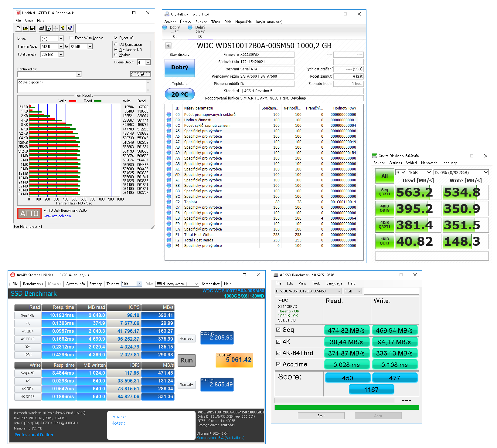Open the Controlled by dropdown in ATTO
Viewport: 497px width, 448px height.
pos(79,75)
